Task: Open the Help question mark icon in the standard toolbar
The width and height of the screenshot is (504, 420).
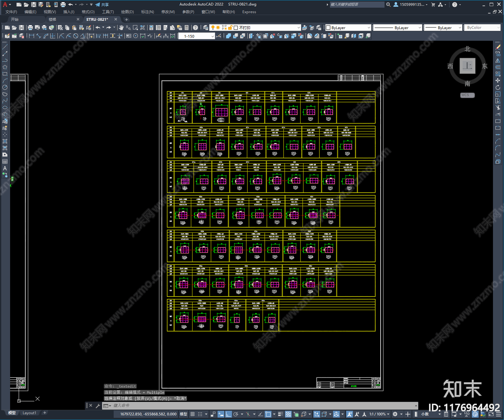Action: click(196, 28)
